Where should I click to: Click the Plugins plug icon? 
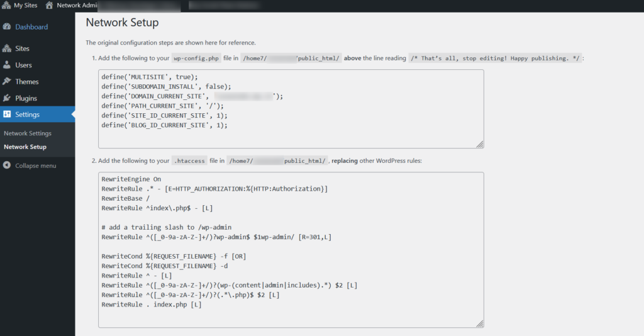pyautogui.click(x=6, y=98)
